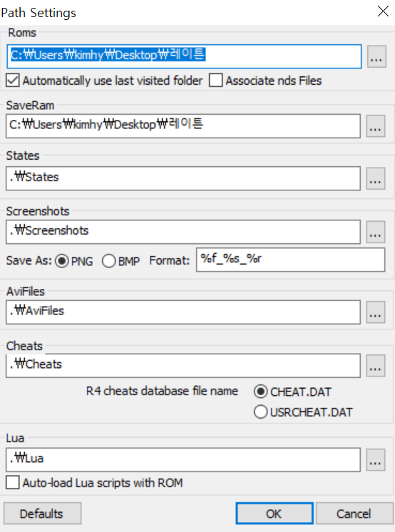Open the browse button for the Roms path
Viewport: 395px width, 532px height.
click(376, 56)
